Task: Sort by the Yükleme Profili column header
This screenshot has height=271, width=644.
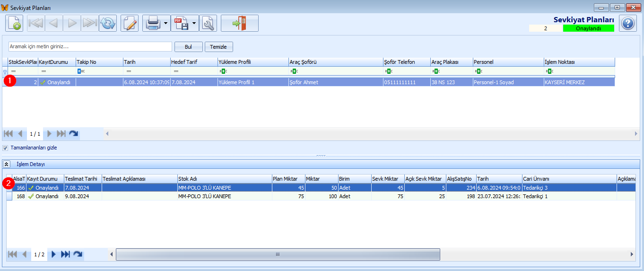Action: coord(253,62)
